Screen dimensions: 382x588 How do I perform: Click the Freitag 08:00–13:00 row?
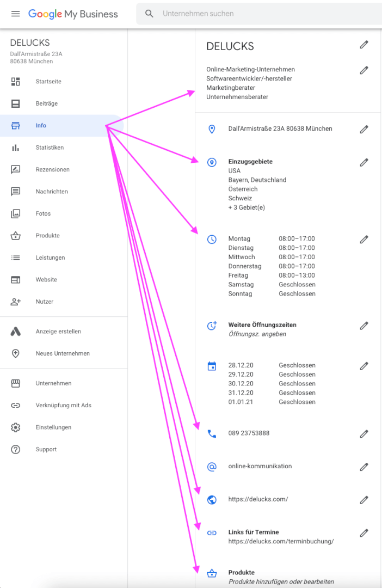tap(272, 275)
